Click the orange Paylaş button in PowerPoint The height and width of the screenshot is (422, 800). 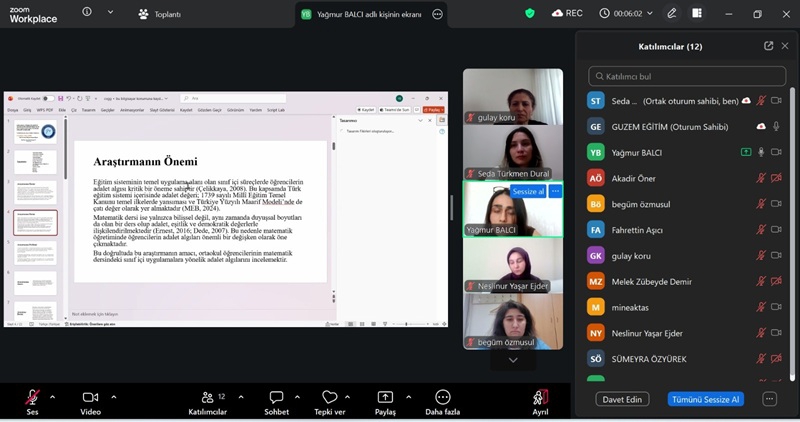point(433,110)
